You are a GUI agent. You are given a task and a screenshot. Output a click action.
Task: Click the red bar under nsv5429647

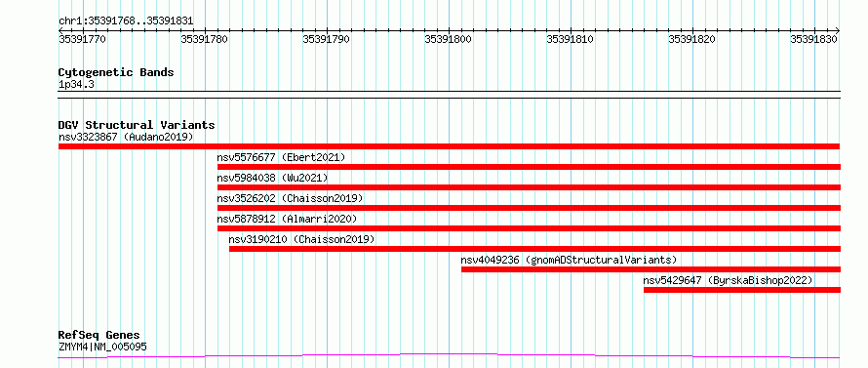[742, 290]
